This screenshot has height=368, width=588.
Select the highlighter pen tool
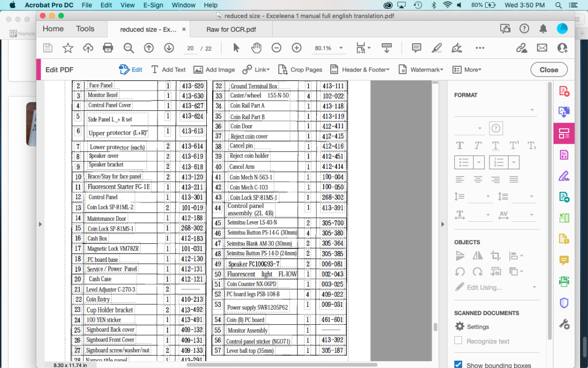(x=437, y=48)
